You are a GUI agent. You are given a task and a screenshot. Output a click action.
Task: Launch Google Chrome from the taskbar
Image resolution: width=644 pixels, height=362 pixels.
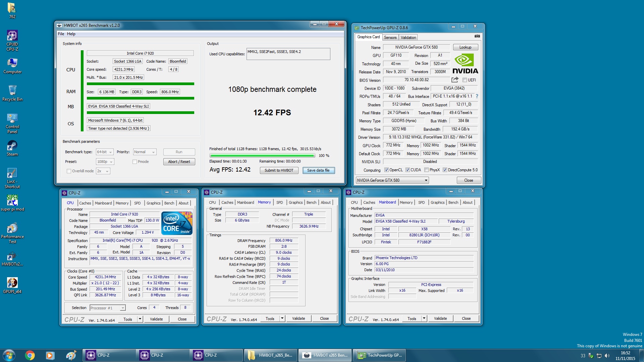pos(30,355)
